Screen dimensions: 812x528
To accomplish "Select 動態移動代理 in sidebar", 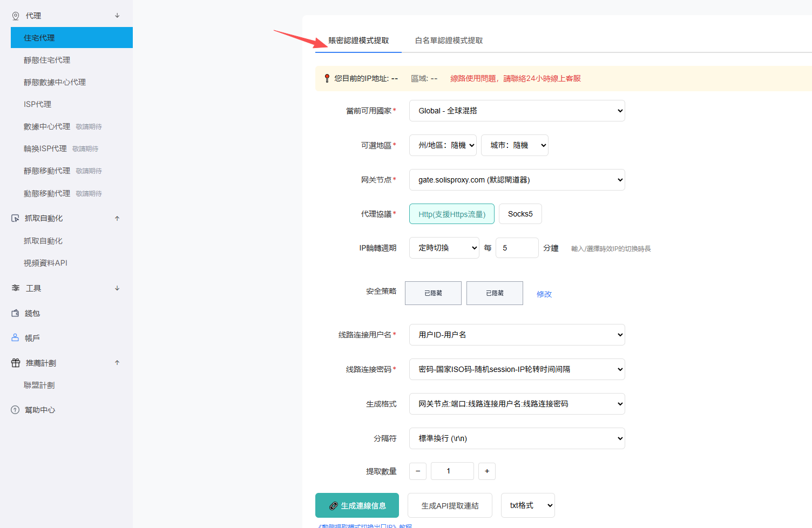I will coord(47,193).
